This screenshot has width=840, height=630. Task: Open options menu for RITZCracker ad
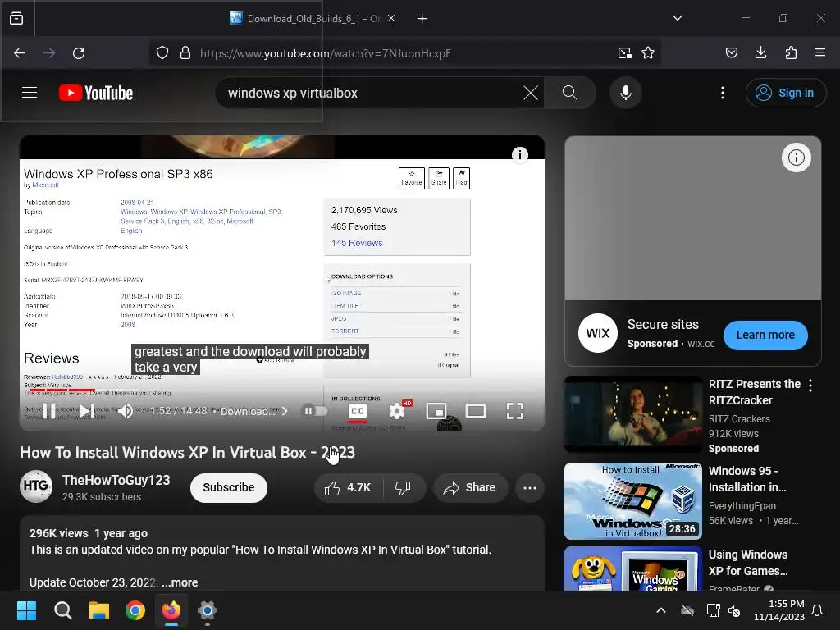(810, 386)
